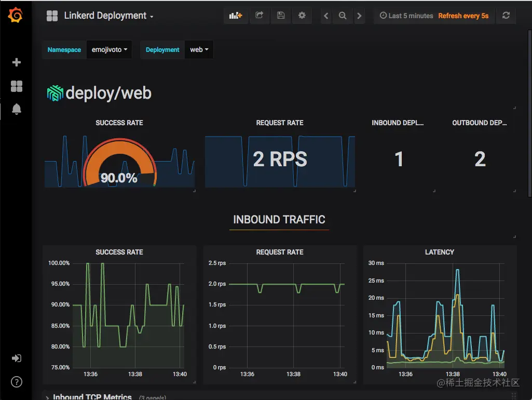Shift time range forward with right chevron
The height and width of the screenshot is (400, 532).
click(x=359, y=16)
